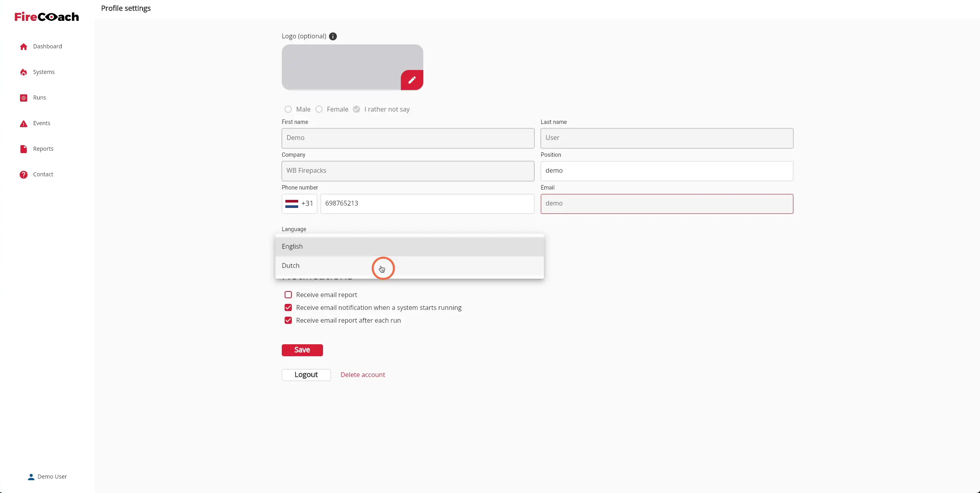Open the Demo User profile link
The width and height of the screenshot is (980, 493).
coord(48,477)
